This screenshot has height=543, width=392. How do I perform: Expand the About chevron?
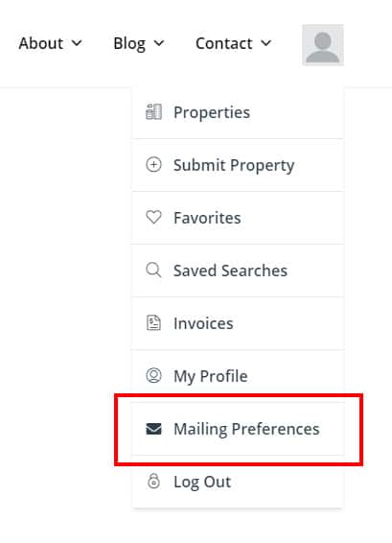click(x=77, y=43)
